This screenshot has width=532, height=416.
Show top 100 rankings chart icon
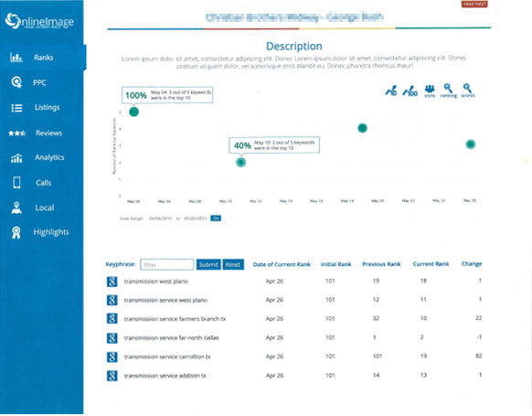click(410, 91)
